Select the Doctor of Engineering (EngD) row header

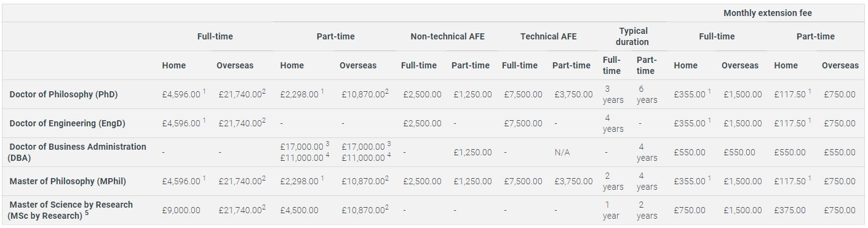click(x=67, y=123)
